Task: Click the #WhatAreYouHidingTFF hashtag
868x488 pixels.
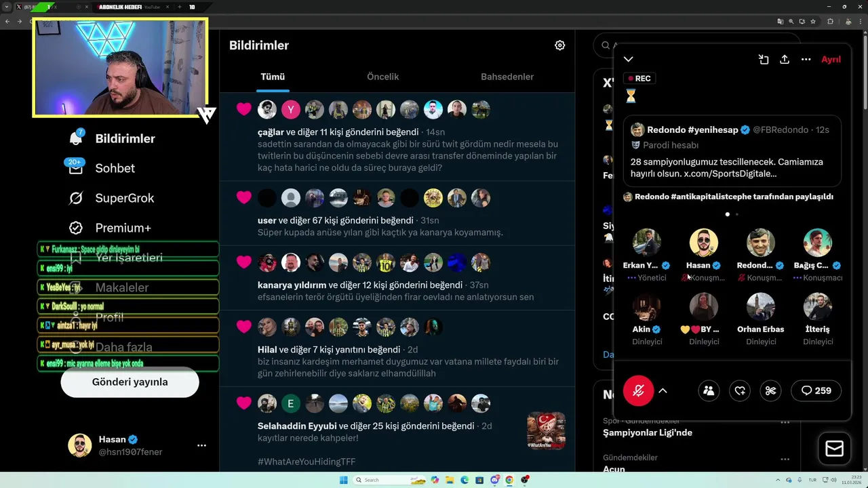Action: (307, 462)
